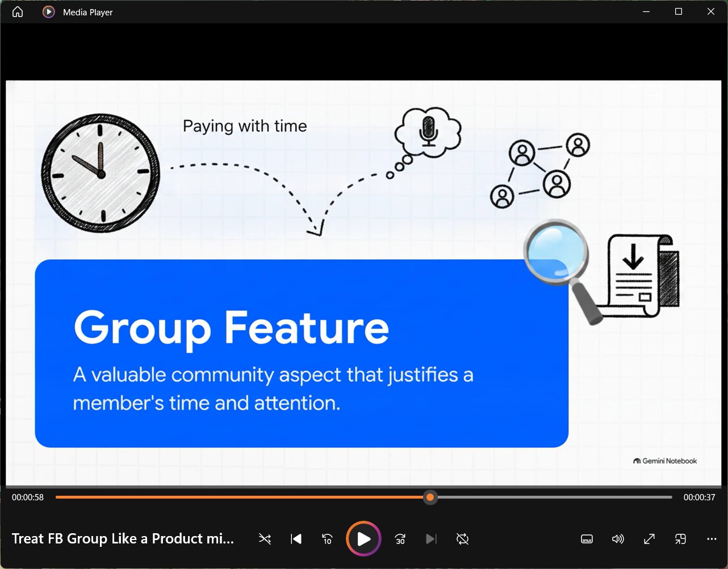Click the Media Player app logo

click(x=49, y=12)
